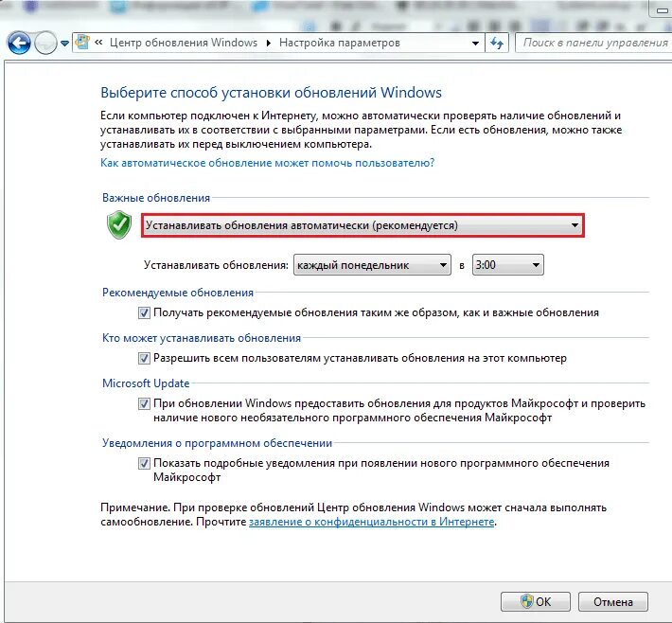
Task: Click in Поиск в панели управления field
Action: 593,43
